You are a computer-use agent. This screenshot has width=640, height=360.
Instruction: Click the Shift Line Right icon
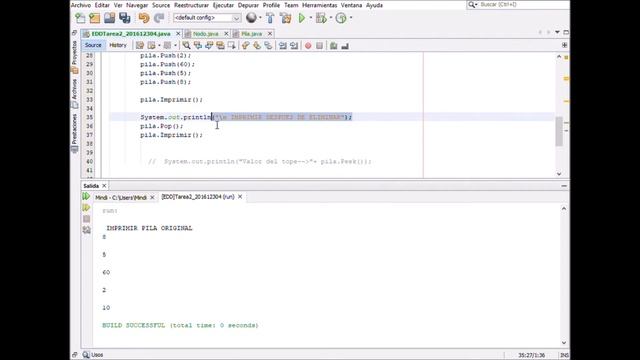(x=294, y=46)
